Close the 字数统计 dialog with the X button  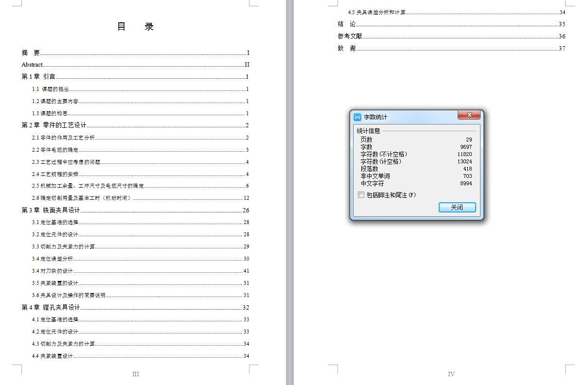pyautogui.click(x=468, y=115)
